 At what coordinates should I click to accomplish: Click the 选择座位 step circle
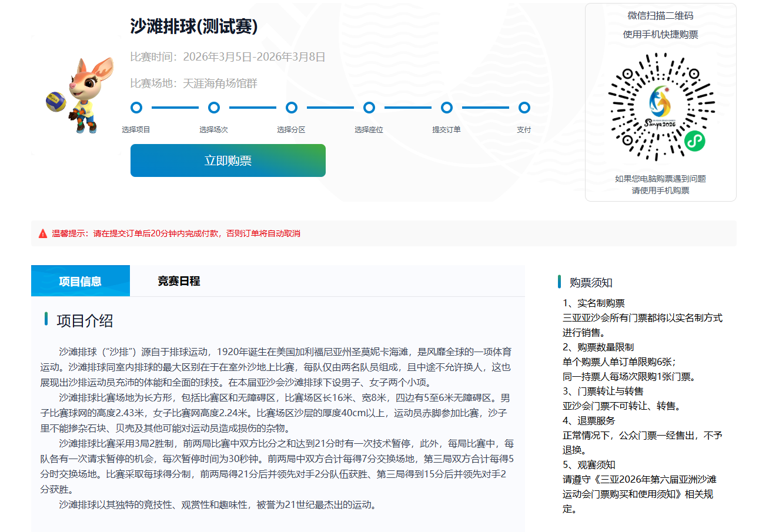tap(369, 108)
